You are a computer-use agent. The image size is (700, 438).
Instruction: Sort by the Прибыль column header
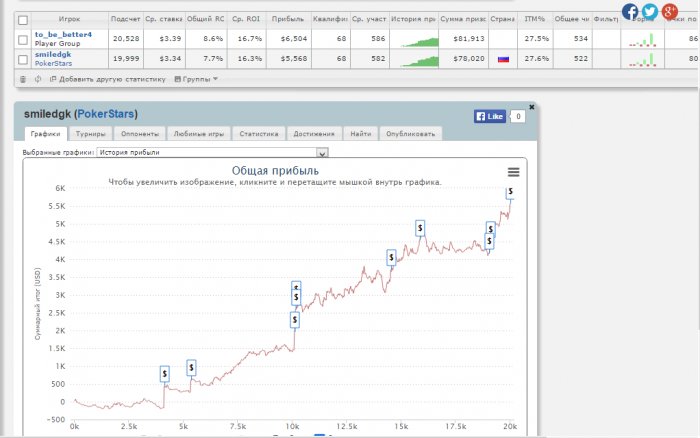click(x=288, y=19)
